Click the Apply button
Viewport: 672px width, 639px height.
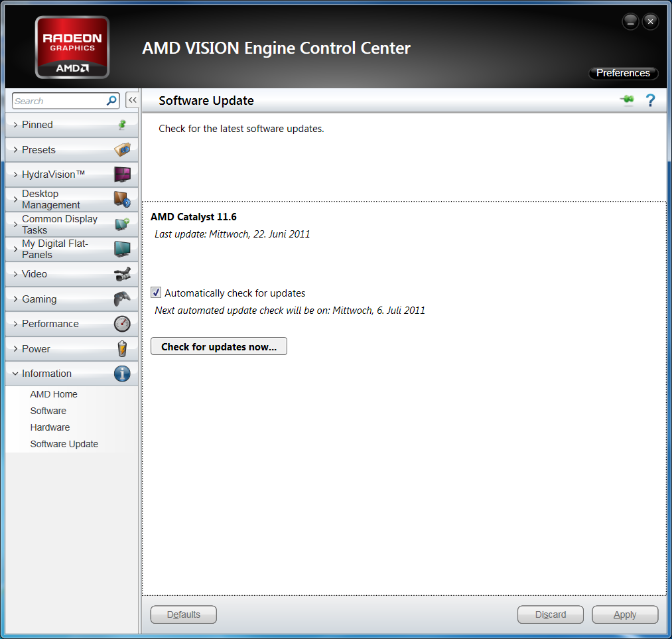click(625, 614)
